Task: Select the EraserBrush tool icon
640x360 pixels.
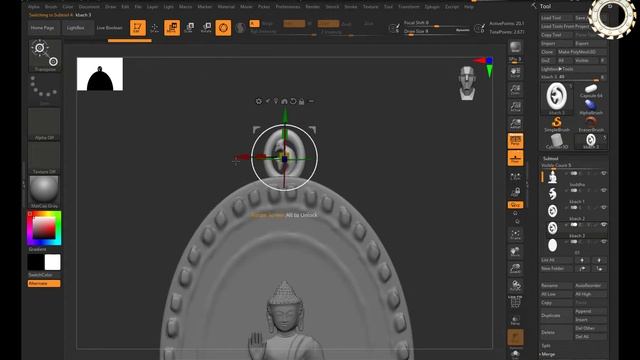Action: click(x=591, y=124)
